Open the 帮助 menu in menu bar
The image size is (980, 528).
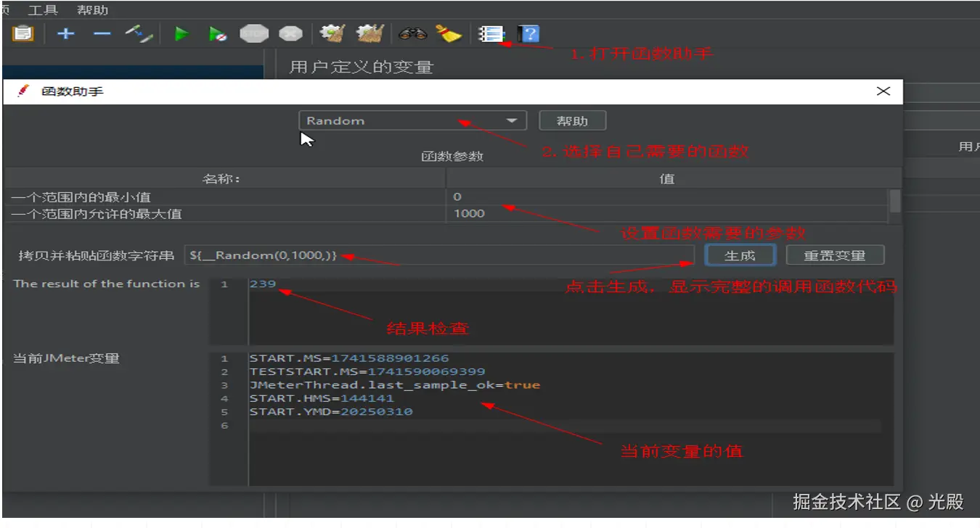[x=92, y=10]
